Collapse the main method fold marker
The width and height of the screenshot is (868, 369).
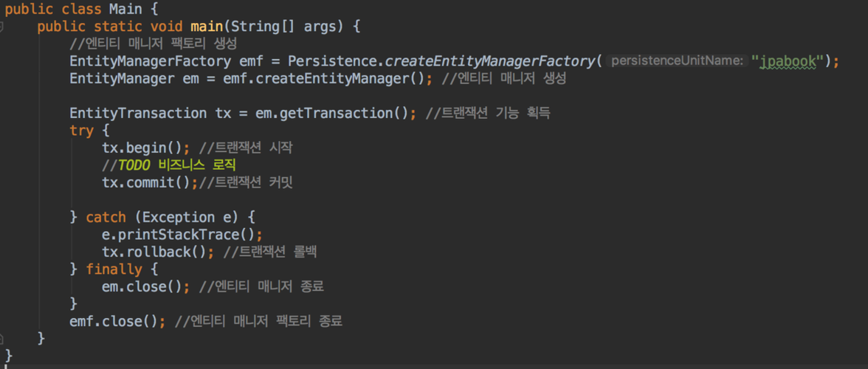(x=2, y=27)
